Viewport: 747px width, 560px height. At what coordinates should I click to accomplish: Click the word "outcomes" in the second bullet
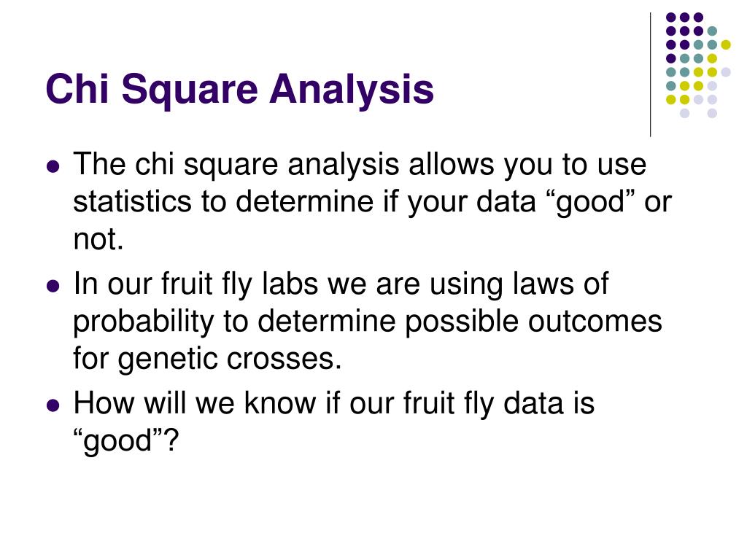595,322
